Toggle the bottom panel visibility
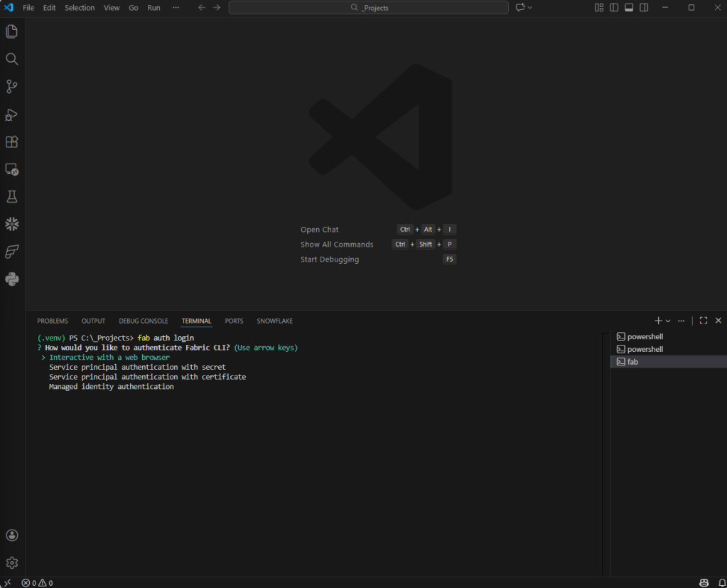This screenshot has width=727, height=588. pos(629,8)
